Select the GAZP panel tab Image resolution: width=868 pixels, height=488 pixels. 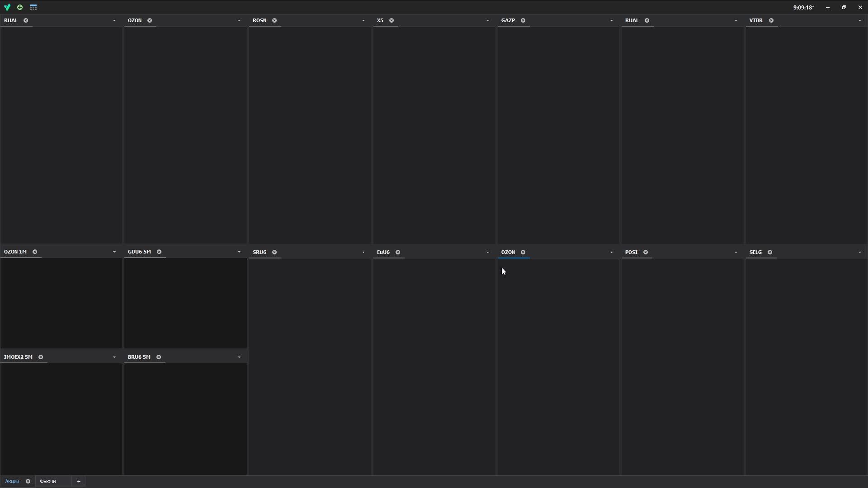tap(508, 20)
